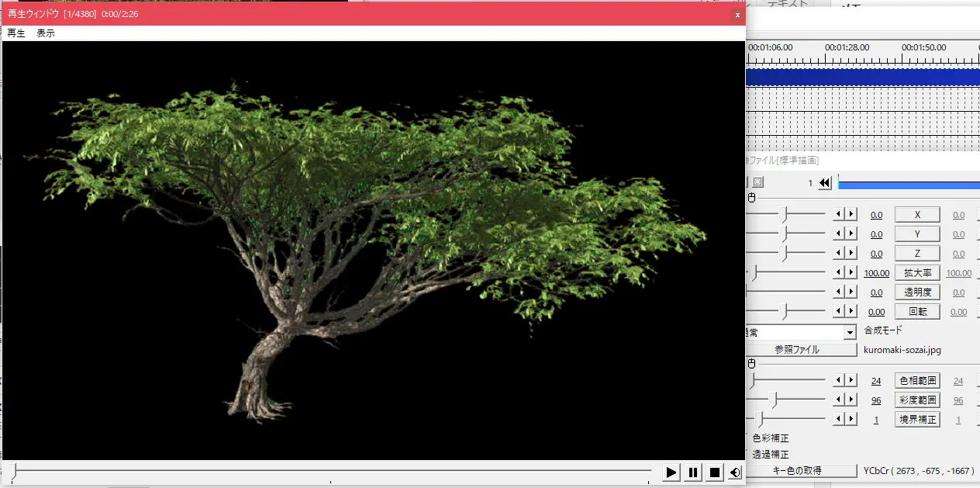Click left arrow stepper for 拡大率 row

[839, 273]
